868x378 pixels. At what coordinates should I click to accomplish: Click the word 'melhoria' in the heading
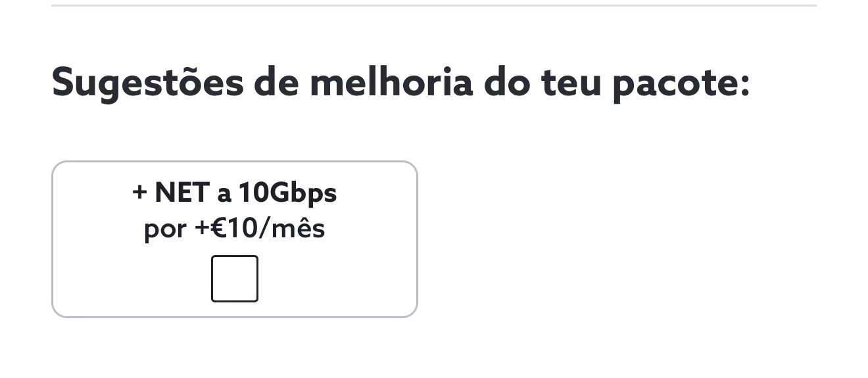click(391, 82)
